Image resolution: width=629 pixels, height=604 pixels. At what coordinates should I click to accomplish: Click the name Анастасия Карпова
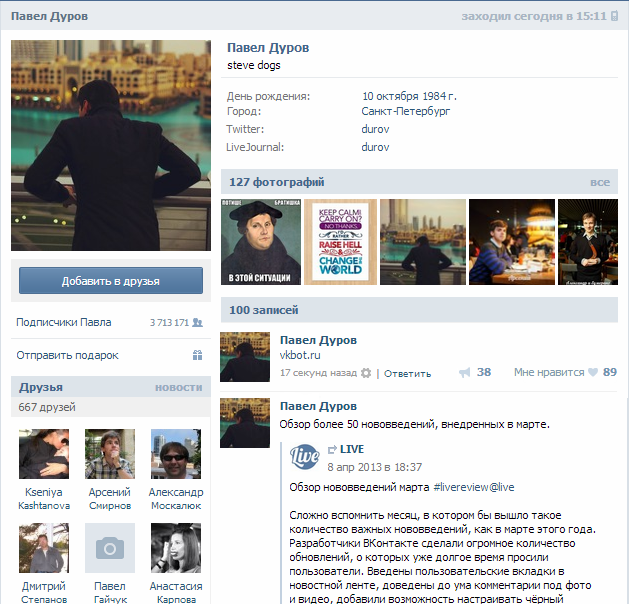coord(176,593)
